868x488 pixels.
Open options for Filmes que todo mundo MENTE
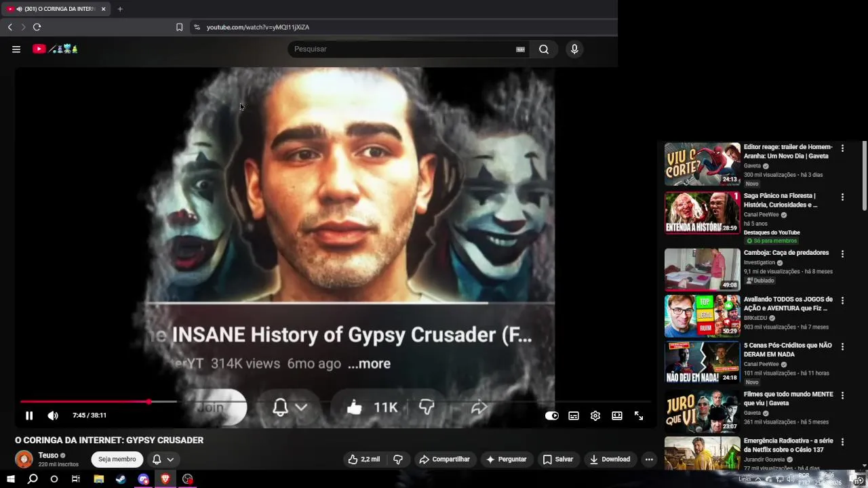click(842, 394)
